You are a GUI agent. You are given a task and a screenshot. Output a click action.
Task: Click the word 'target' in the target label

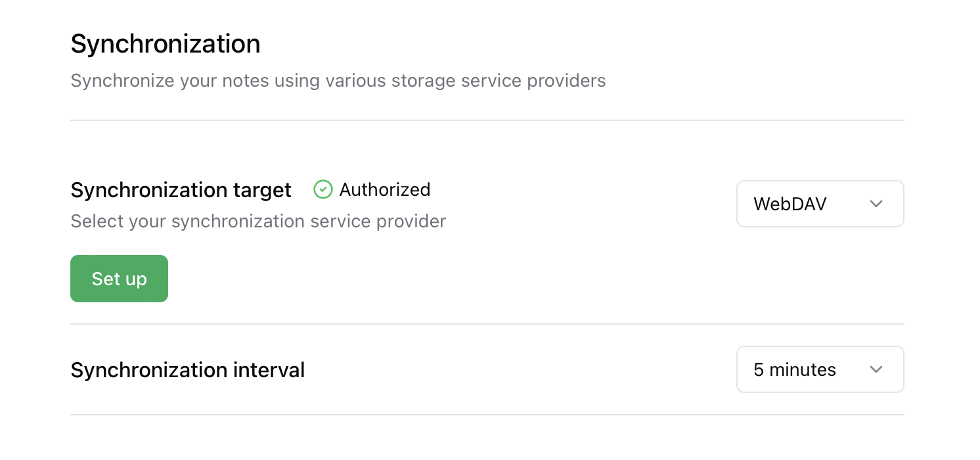(262, 190)
